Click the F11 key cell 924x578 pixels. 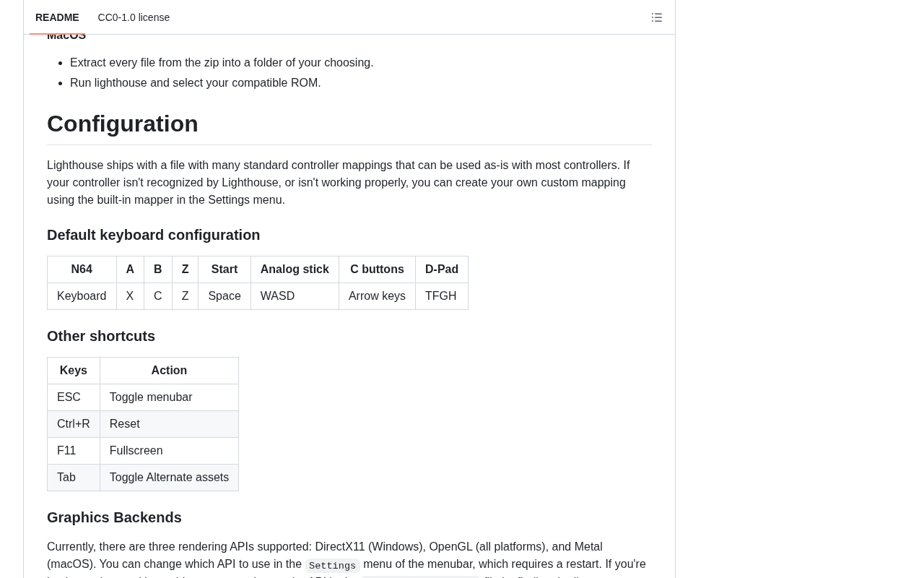(74, 451)
